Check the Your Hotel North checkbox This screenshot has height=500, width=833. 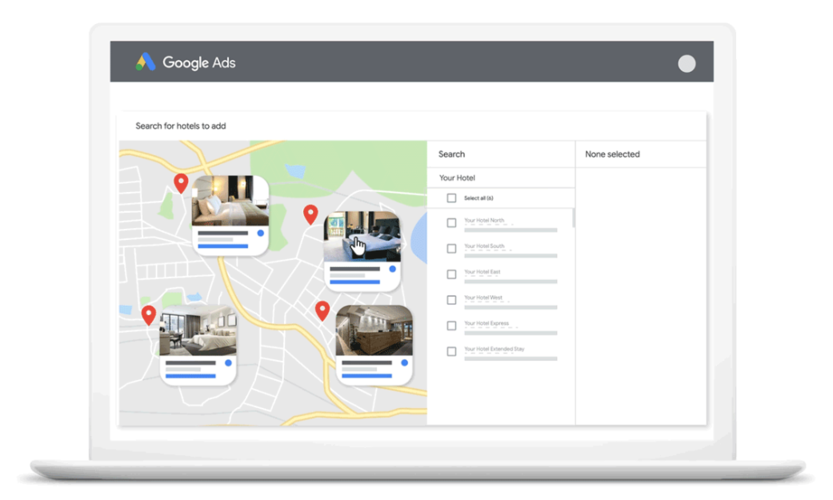tap(451, 223)
